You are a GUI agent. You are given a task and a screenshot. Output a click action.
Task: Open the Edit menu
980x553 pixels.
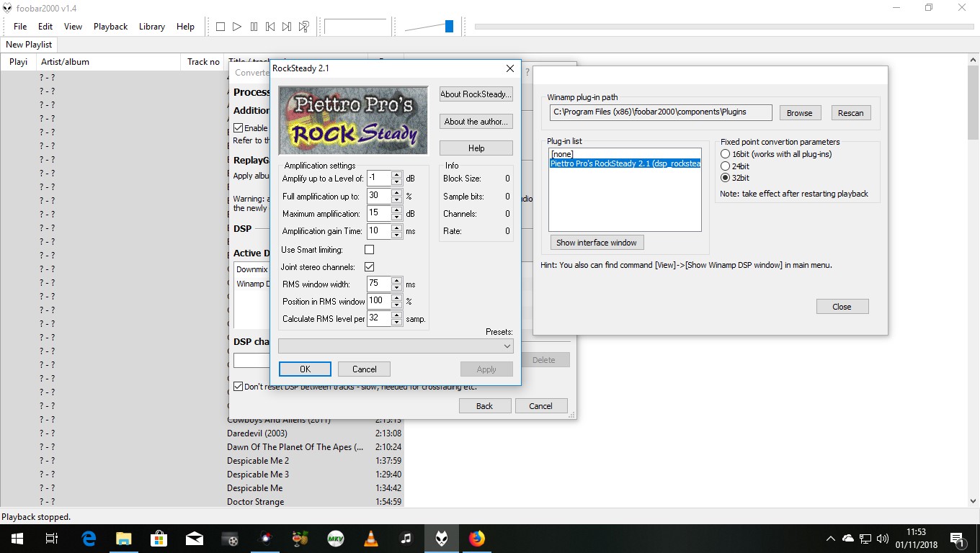(45, 27)
